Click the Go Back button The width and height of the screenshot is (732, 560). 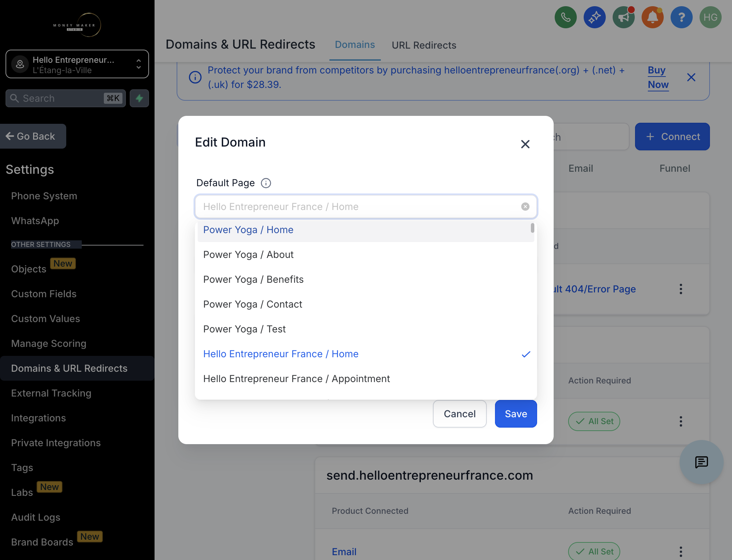33,136
